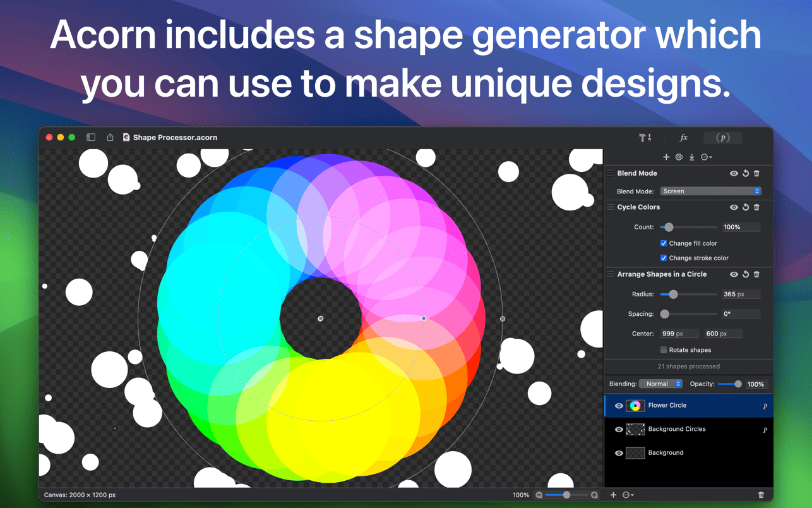
Task: Open the Blend Mode Screen dropdown
Action: click(x=710, y=191)
